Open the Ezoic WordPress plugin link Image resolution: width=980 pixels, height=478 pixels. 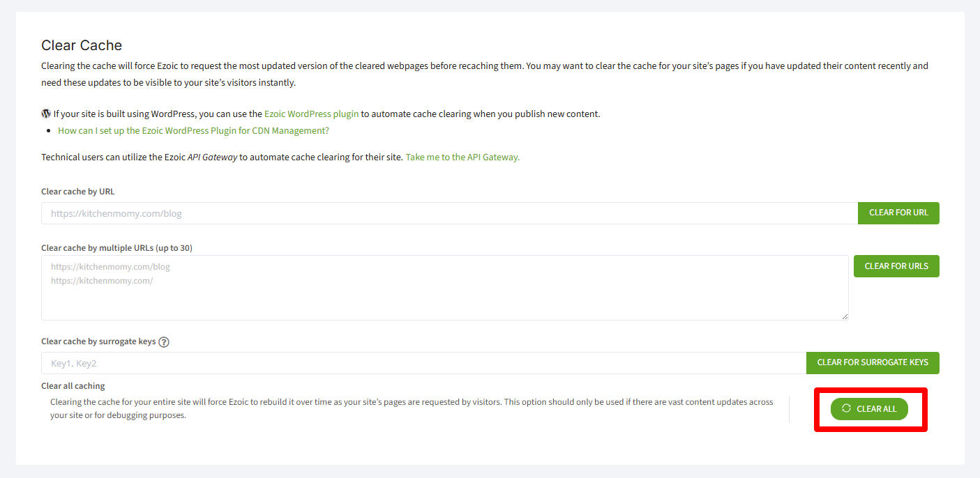click(311, 114)
